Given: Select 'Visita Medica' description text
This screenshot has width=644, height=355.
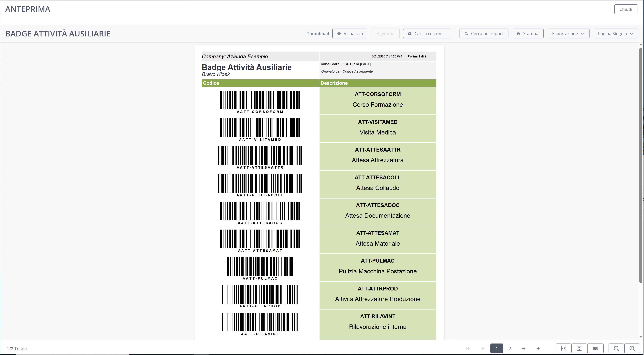Looking at the screenshot, I should click(x=377, y=132).
